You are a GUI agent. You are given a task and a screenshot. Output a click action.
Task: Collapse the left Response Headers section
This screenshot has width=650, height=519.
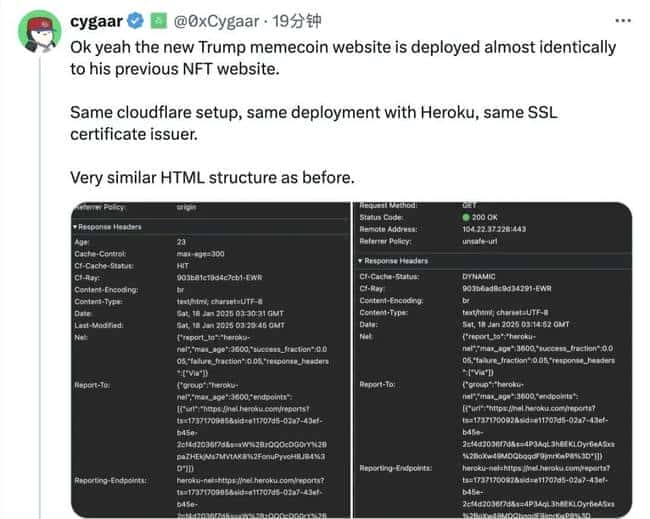click(75, 227)
